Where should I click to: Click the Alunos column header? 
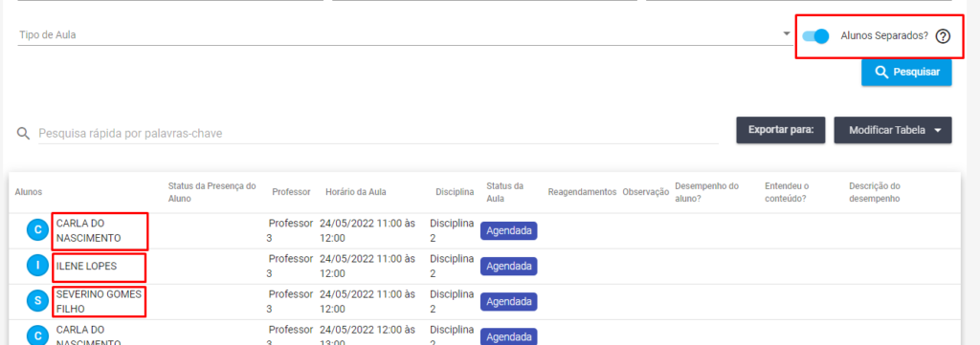29,192
